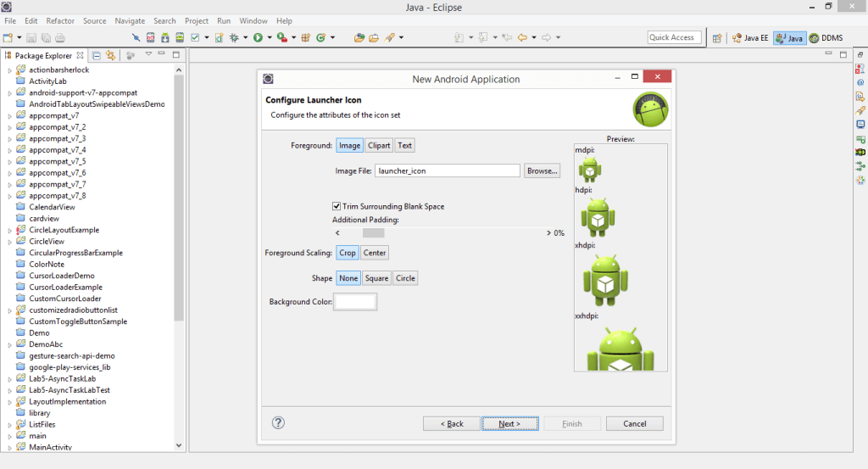Open the Project menu
868x469 pixels.
[x=197, y=21]
